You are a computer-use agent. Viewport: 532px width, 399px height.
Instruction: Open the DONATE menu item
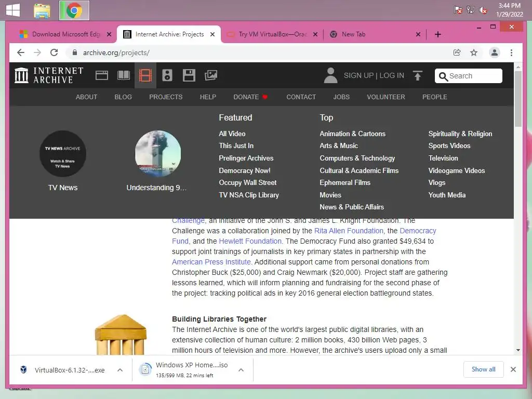pyautogui.click(x=250, y=97)
